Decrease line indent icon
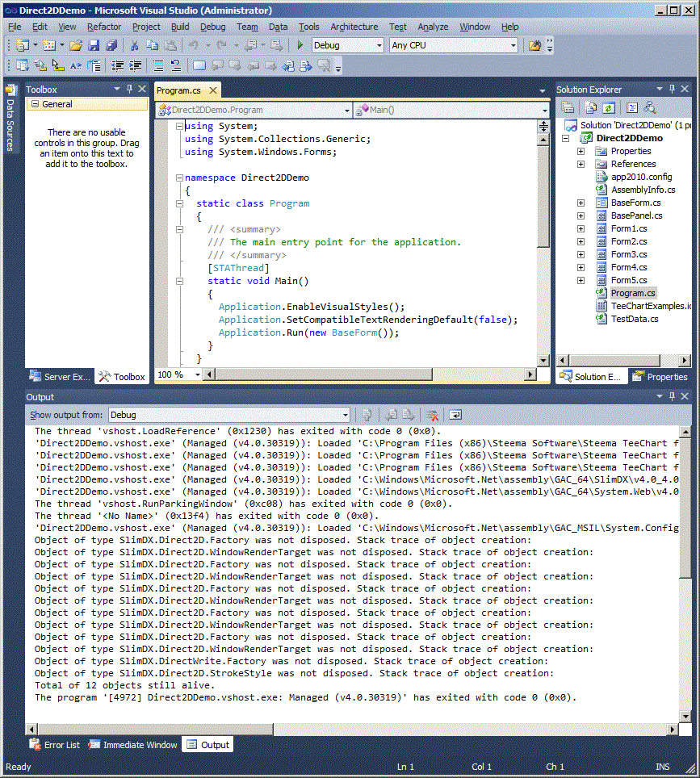This screenshot has width=700, height=778. pyautogui.click(x=118, y=65)
